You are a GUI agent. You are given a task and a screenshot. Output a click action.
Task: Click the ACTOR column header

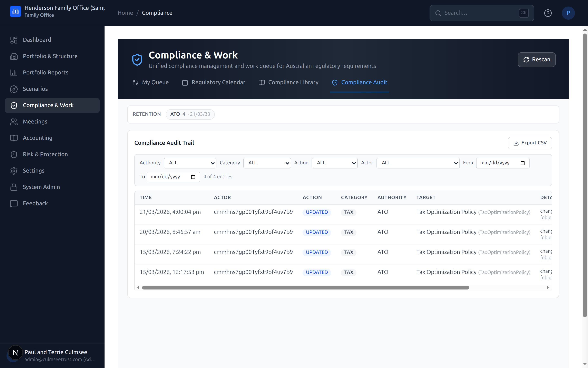[222, 198]
